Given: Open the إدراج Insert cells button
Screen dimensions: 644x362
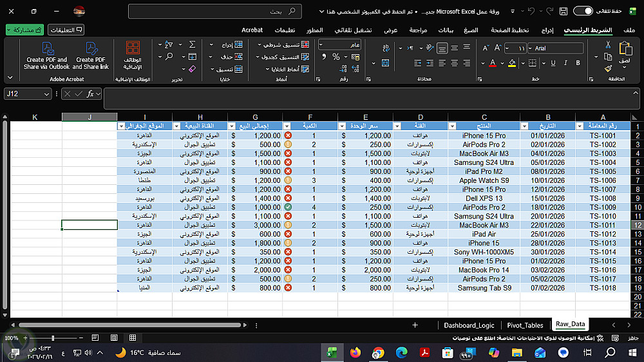Looking at the screenshot, I should (226, 44).
